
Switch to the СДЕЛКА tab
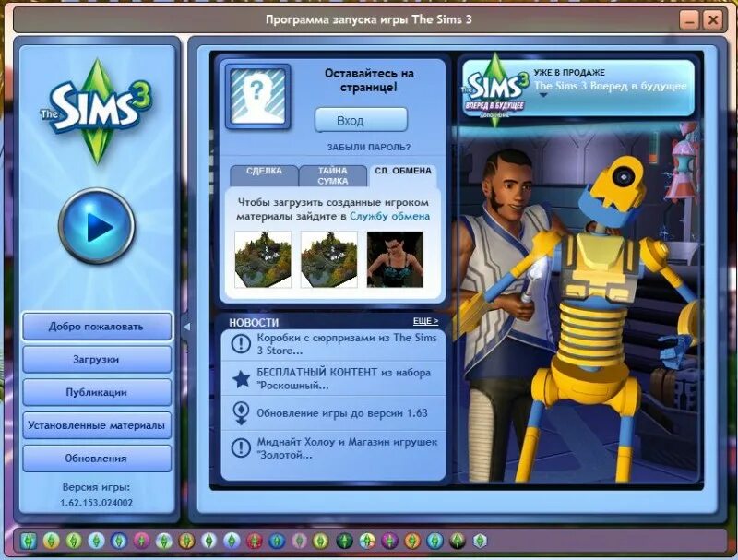click(264, 175)
